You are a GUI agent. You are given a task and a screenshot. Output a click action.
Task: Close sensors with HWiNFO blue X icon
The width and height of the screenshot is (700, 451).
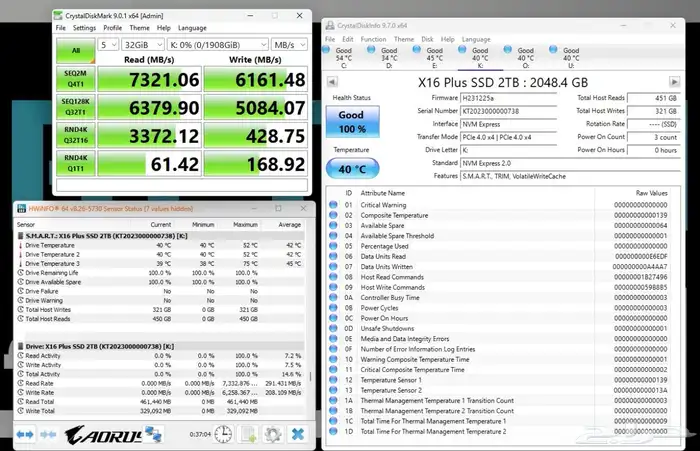click(x=298, y=434)
